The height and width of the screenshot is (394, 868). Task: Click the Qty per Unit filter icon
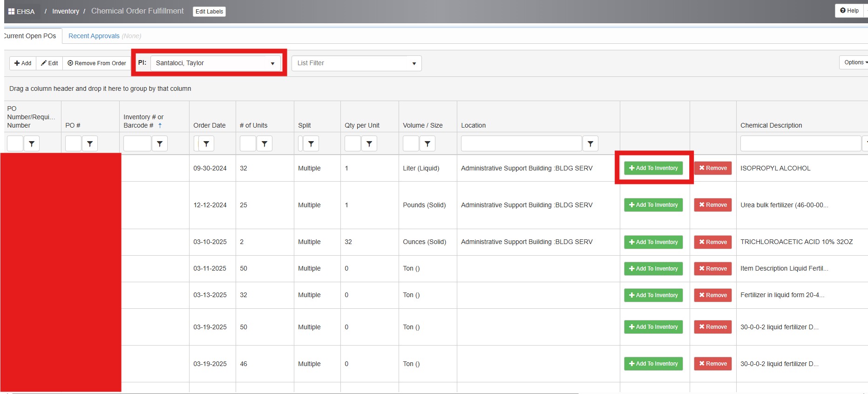coord(369,144)
